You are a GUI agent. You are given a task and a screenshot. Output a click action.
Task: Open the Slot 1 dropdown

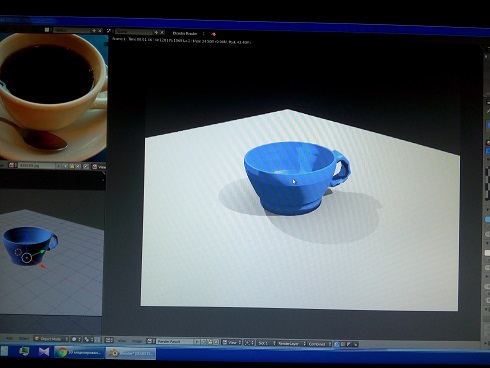[266, 343]
